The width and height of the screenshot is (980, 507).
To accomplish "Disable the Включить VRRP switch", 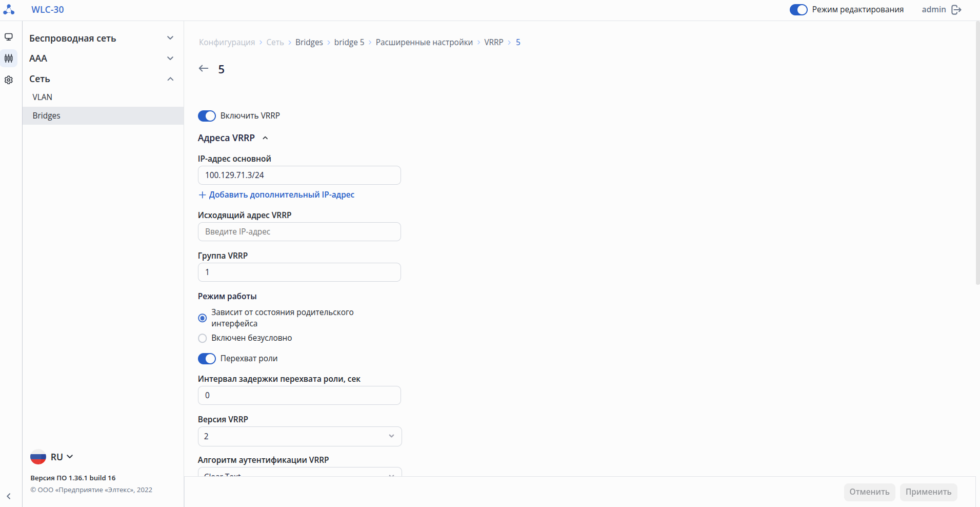I will pyautogui.click(x=207, y=116).
